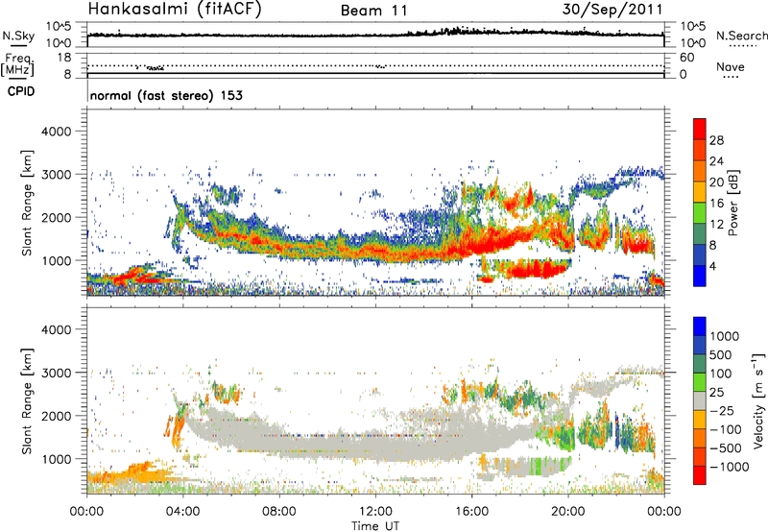Click the Hankasalmi (fitACF) title
This screenshot has width=768, height=532.
[x=175, y=10]
